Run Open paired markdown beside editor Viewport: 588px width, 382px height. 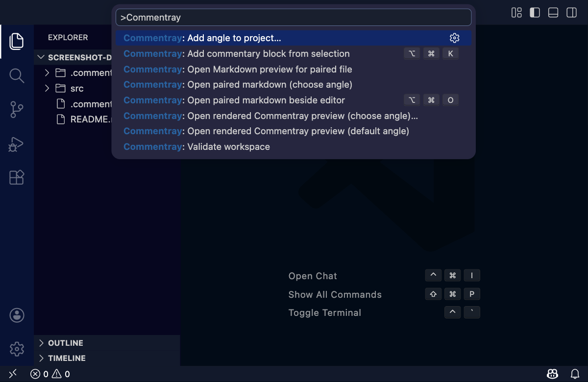coord(294,100)
